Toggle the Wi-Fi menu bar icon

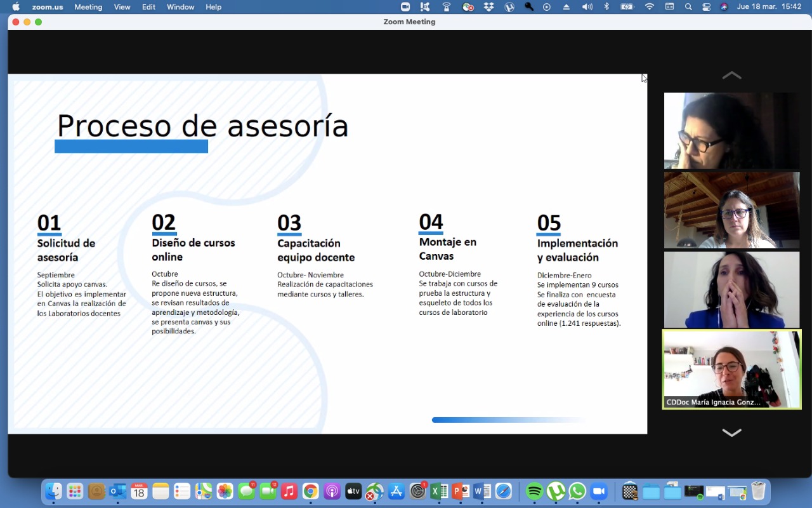coord(649,7)
